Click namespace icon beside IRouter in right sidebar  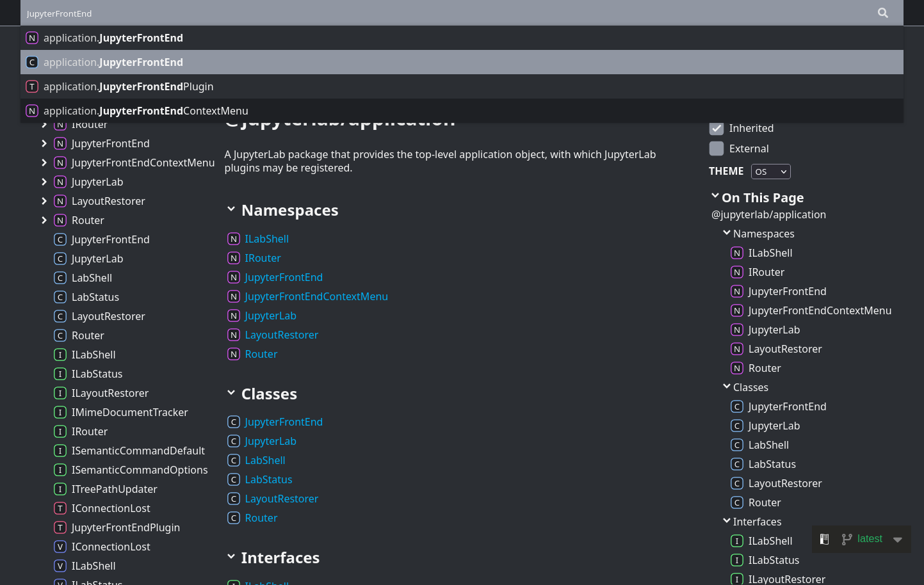737,272
